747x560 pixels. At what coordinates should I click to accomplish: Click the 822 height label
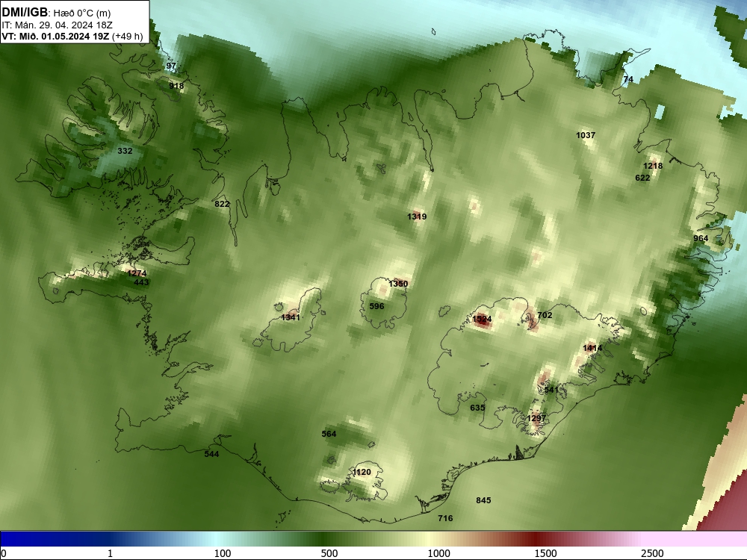(x=222, y=204)
